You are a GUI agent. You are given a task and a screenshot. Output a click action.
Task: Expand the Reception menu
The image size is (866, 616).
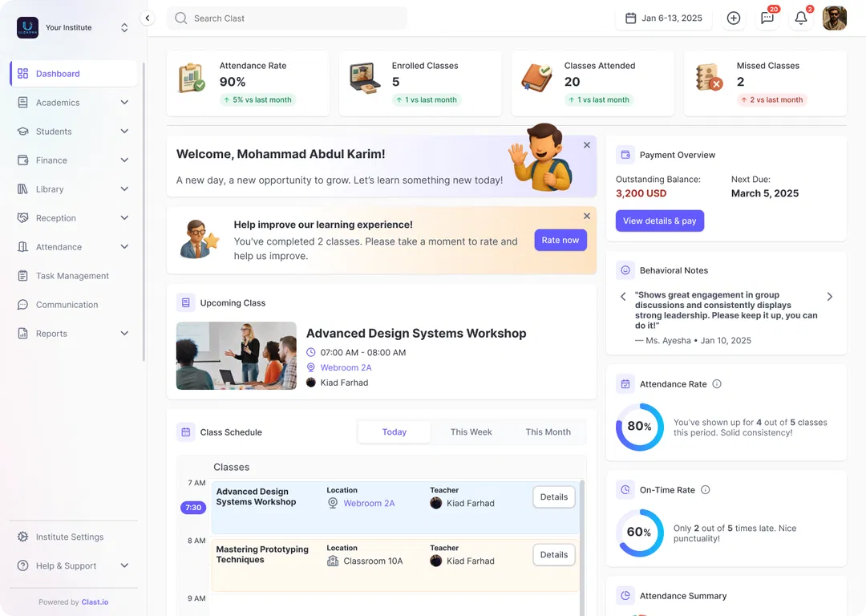(124, 217)
